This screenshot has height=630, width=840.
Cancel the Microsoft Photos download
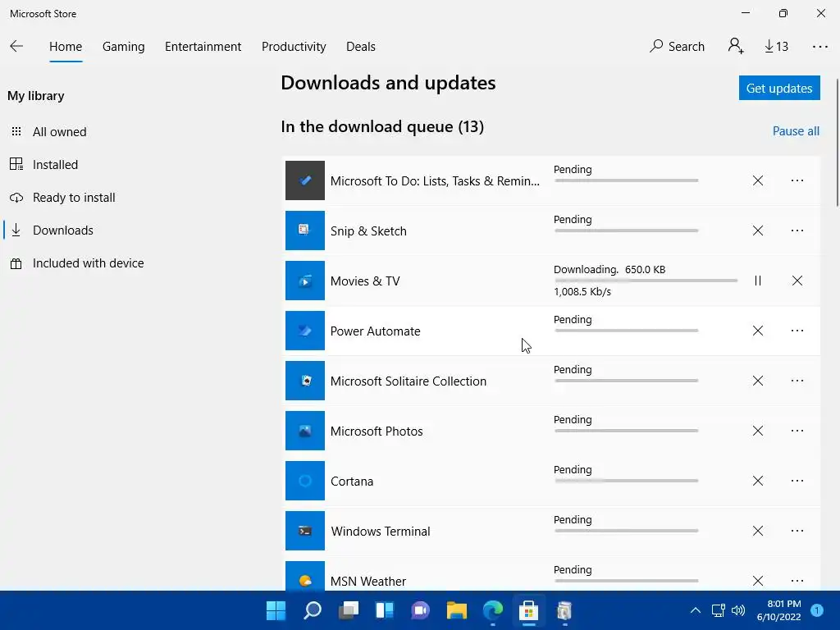point(757,431)
